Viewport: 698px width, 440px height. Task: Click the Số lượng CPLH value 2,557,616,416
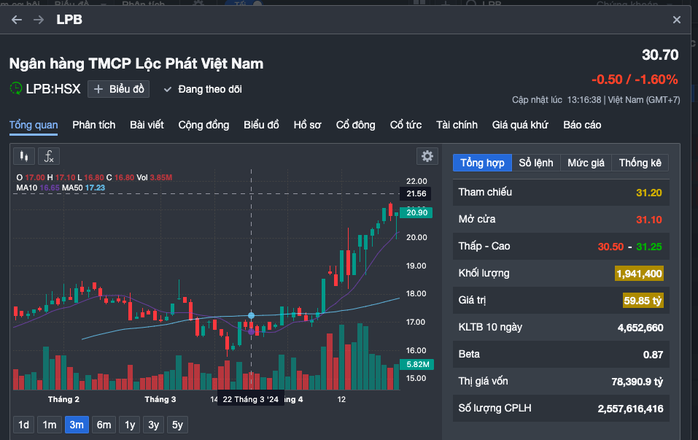click(630, 409)
